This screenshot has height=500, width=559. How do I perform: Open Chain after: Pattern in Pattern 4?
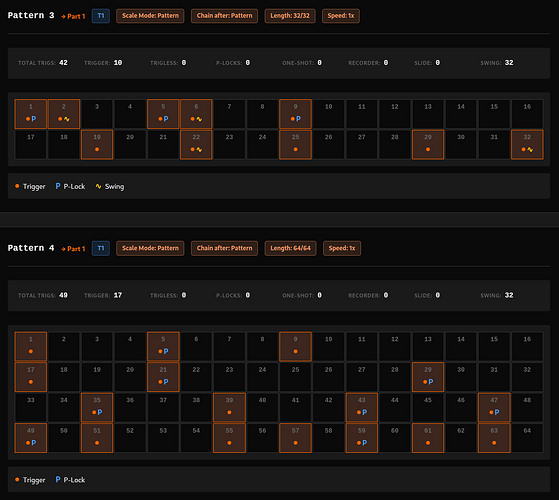pyautogui.click(x=224, y=248)
